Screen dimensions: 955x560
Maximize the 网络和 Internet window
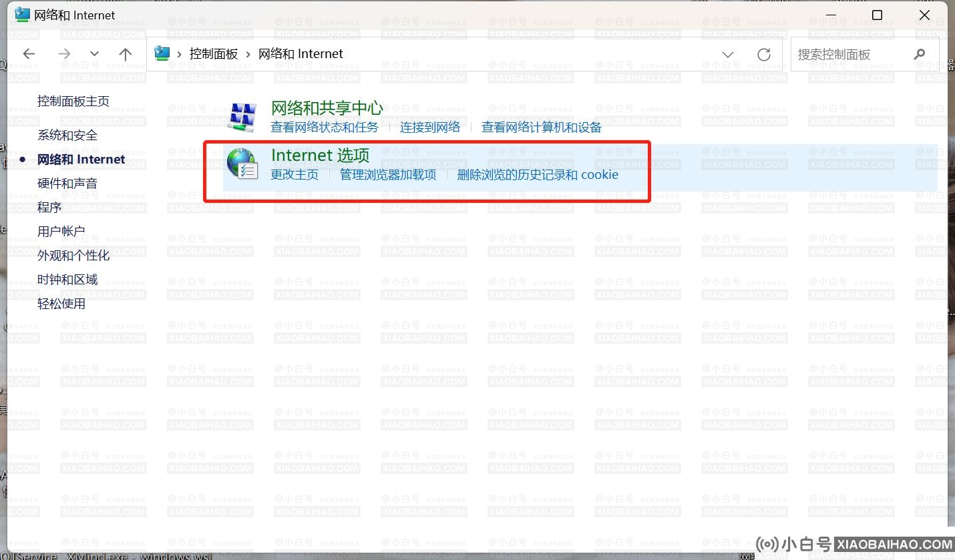[x=878, y=15]
